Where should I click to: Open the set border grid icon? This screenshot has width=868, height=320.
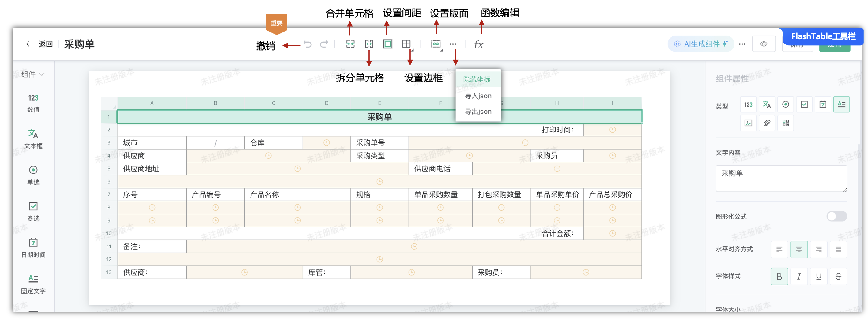click(x=406, y=44)
